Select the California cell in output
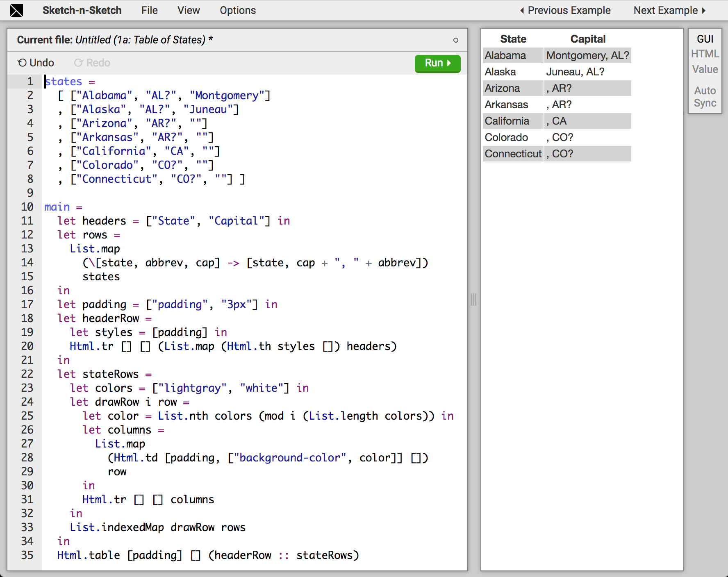 click(x=513, y=121)
